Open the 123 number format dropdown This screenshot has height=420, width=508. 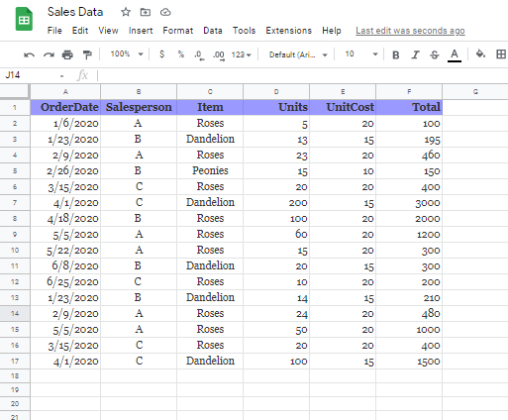tap(241, 54)
